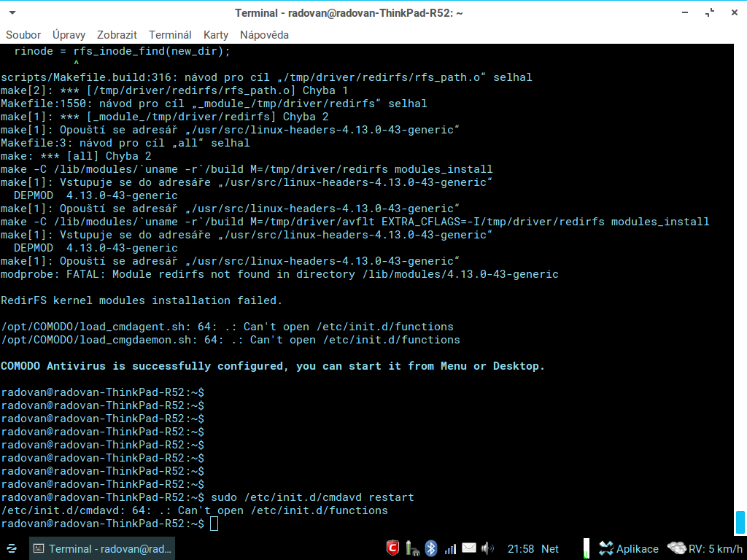Click the 'scripts/Makefile.build:316' error line
Viewport: 747px width, 560px height.
(x=266, y=77)
